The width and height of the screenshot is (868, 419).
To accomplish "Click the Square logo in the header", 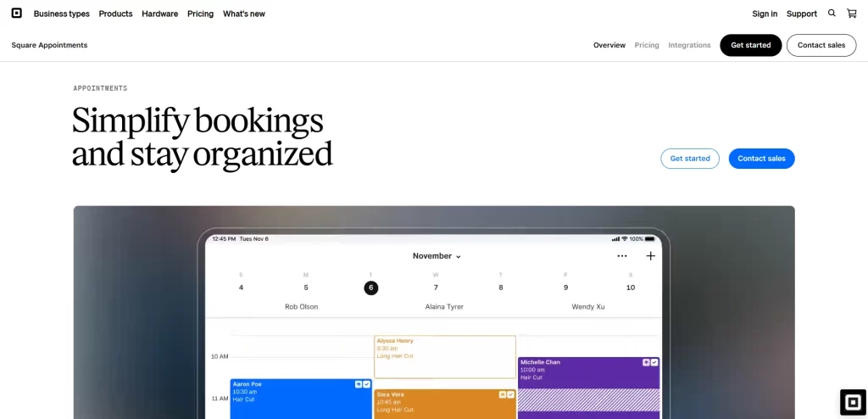I will tap(17, 14).
